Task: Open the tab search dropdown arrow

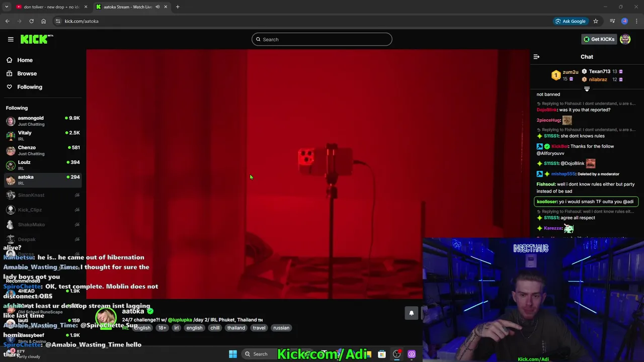Action: tap(7, 7)
